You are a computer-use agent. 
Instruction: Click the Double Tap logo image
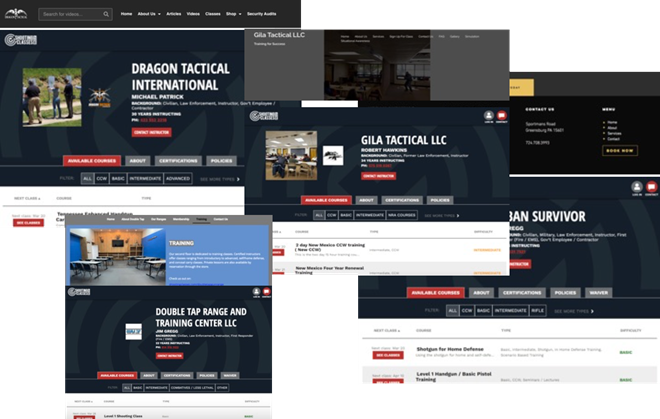point(134,331)
